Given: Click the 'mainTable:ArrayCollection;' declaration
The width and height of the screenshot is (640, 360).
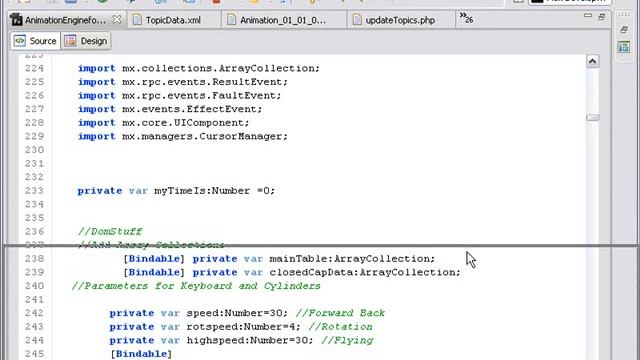Looking at the screenshot, I should click(352, 259).
